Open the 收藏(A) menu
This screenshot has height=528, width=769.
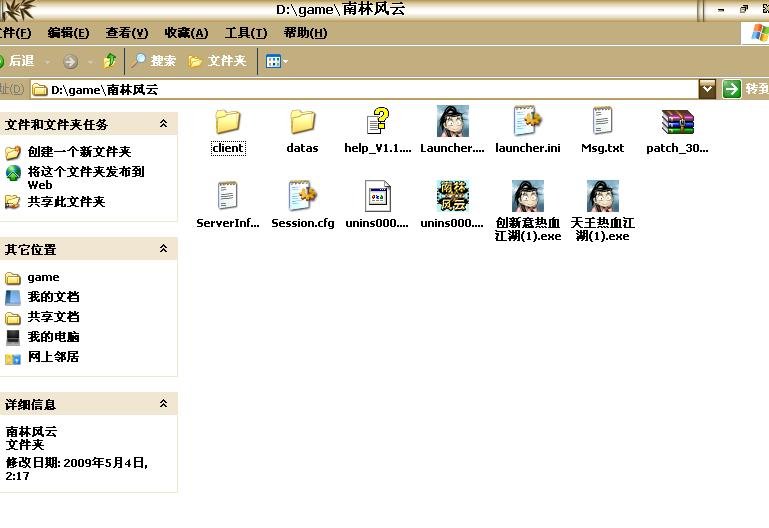(x=186, y=33)
